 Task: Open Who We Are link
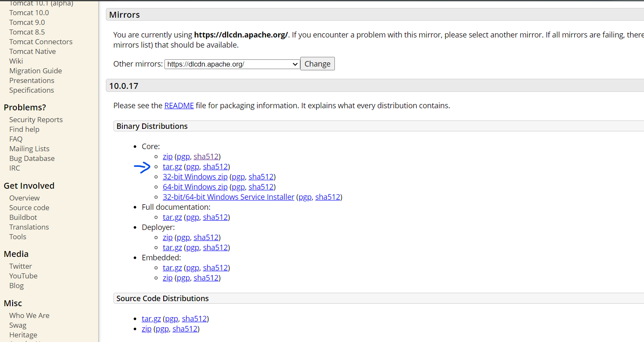[x=29, y=315]
